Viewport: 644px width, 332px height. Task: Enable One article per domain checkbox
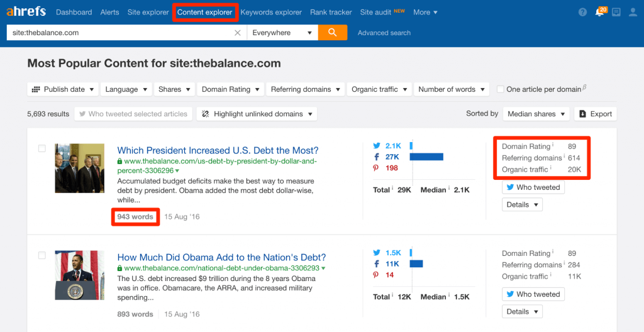tap(500, 89)
